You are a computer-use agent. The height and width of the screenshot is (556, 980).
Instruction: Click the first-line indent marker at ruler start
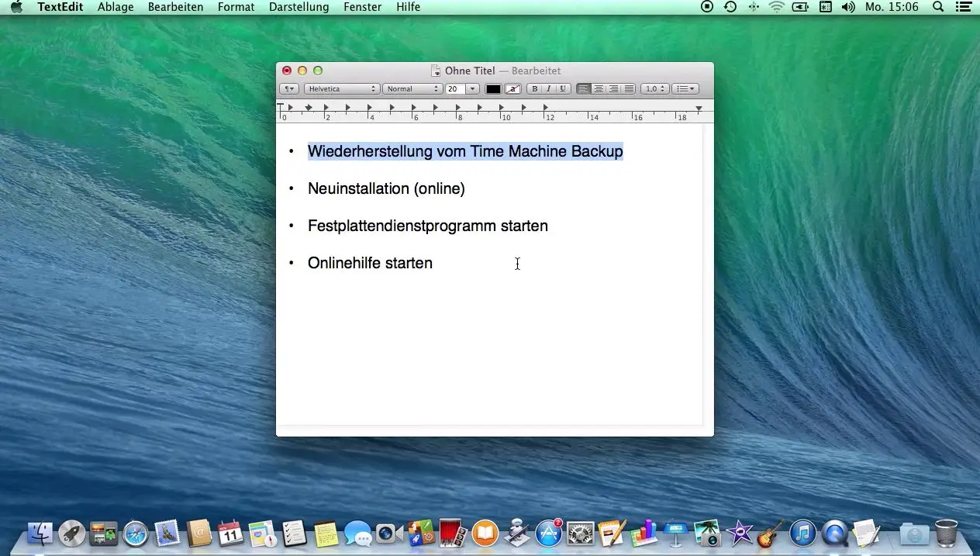(x=281, y=107)
